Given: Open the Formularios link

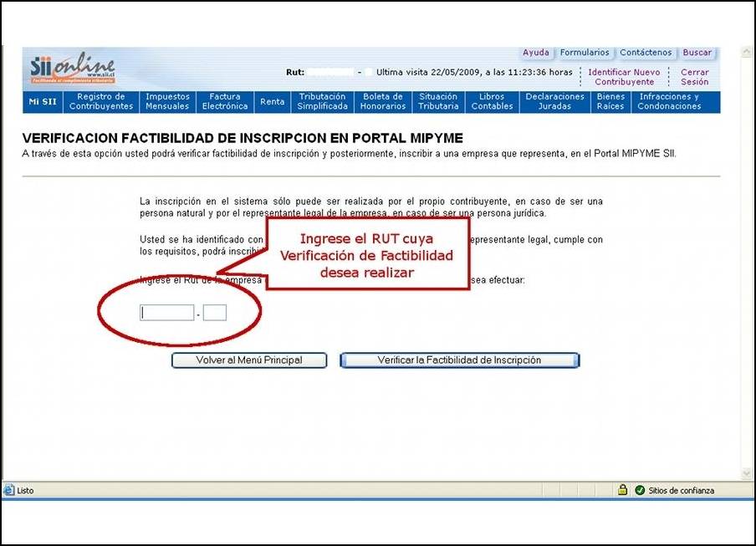Looking at the screenshot, I should tap(585, 53).
